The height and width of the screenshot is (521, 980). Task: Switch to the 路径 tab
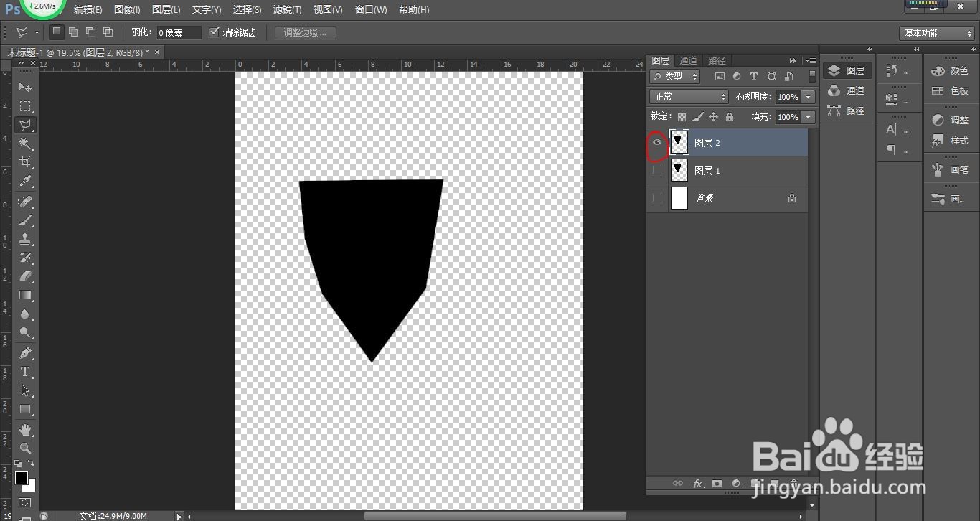(x=717, y=60)
